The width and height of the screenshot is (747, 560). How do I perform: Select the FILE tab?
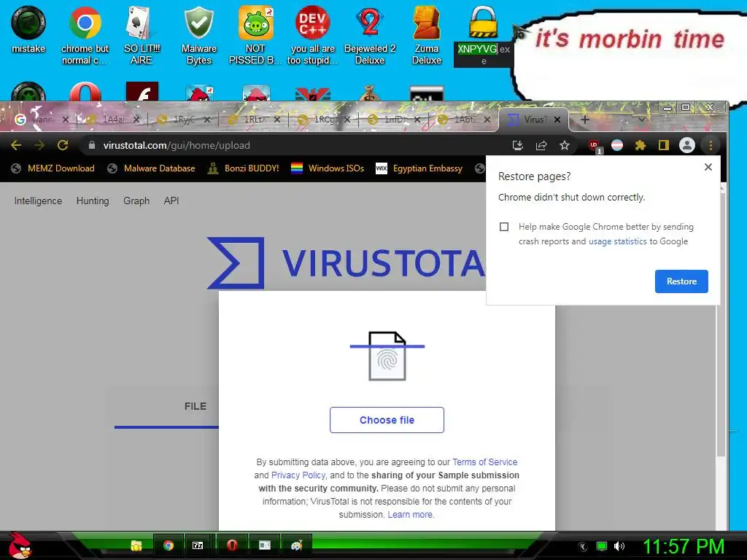(196, 406)
